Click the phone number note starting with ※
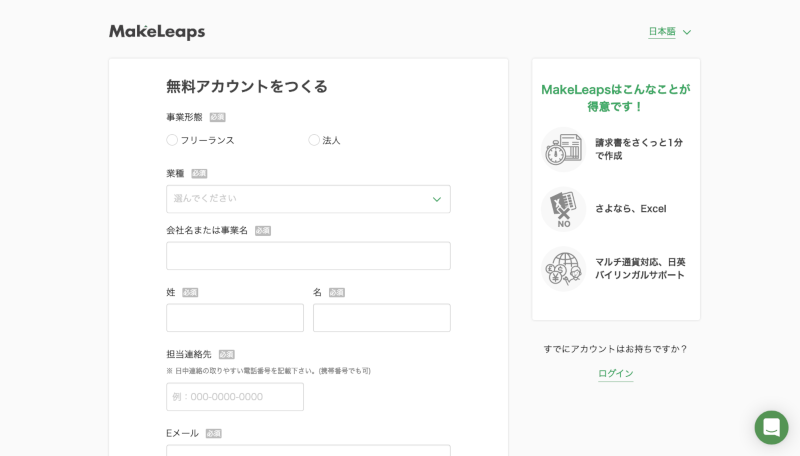Viewport: 800px width, 456px height. pyautogui.click(x=268, y=371)
